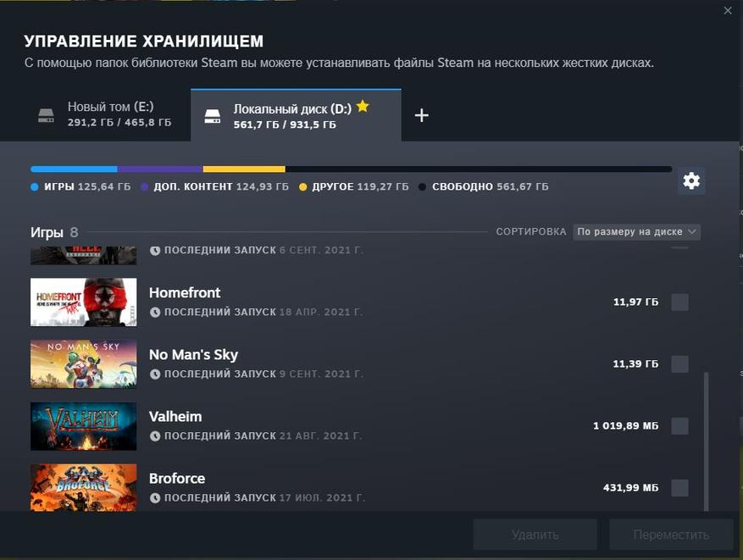Screen dimensions: 743x560
Task: Click the Valheim cover thumbnail
Action: 83,426
